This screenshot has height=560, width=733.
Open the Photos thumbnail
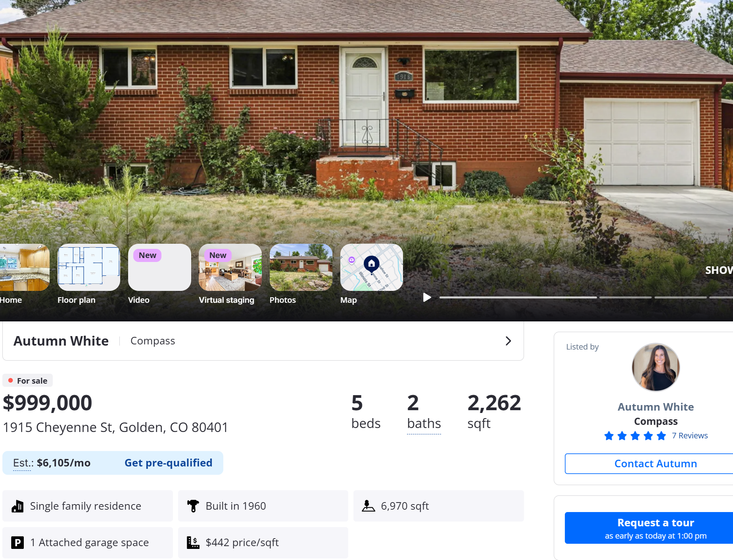point(301,267)
